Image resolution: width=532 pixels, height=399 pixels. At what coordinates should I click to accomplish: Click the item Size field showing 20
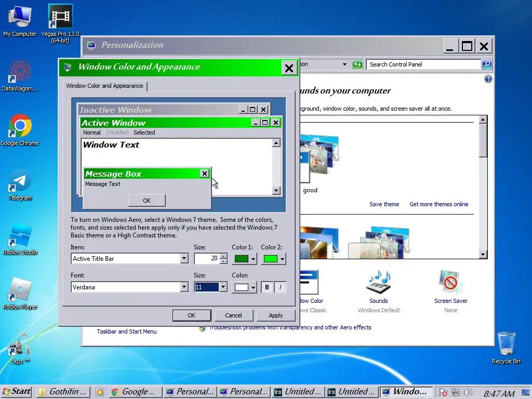(x=207, y=259)
